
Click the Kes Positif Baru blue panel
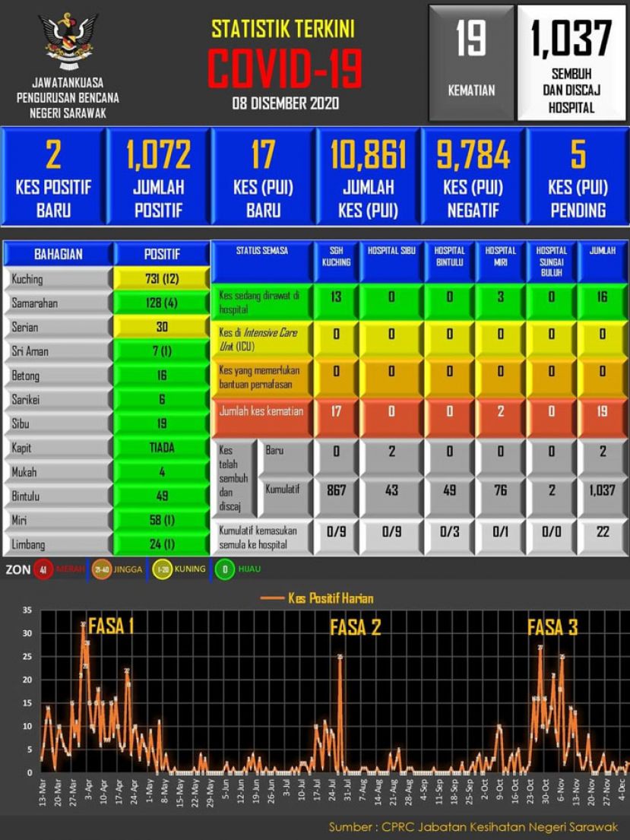click(x=53, y=176)
